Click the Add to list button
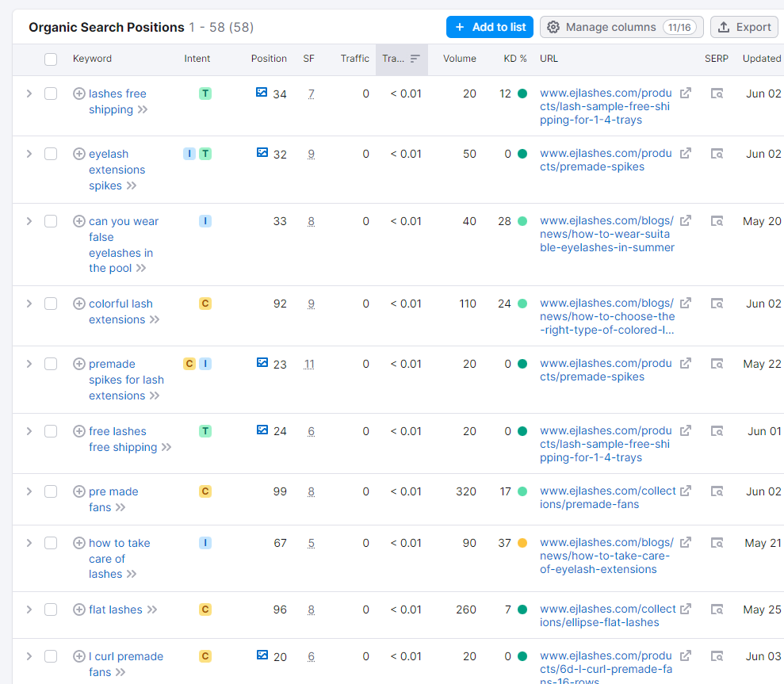 [489, 27]
